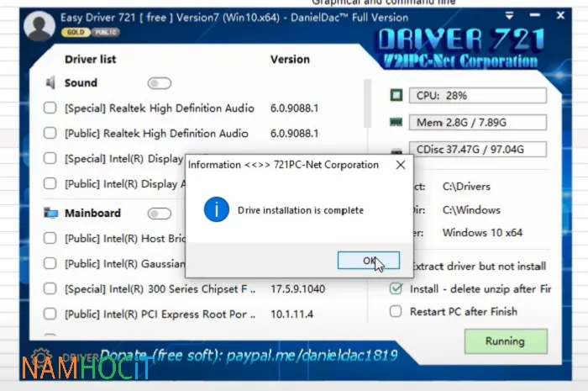Enable Restart PC after Finish
The height and width of the screenshot is (391, 588).
pyautogui.click(x=396, y=311)
